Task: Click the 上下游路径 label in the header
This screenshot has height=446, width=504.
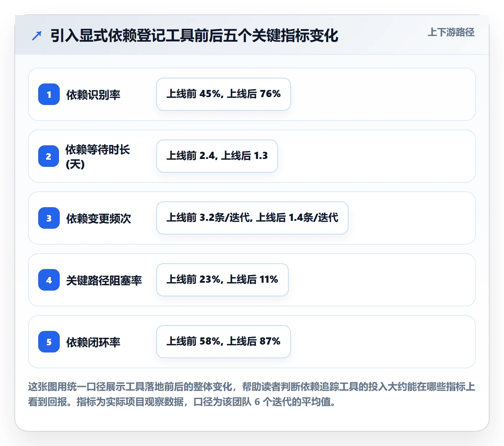Action: click(x=451, y=32)
